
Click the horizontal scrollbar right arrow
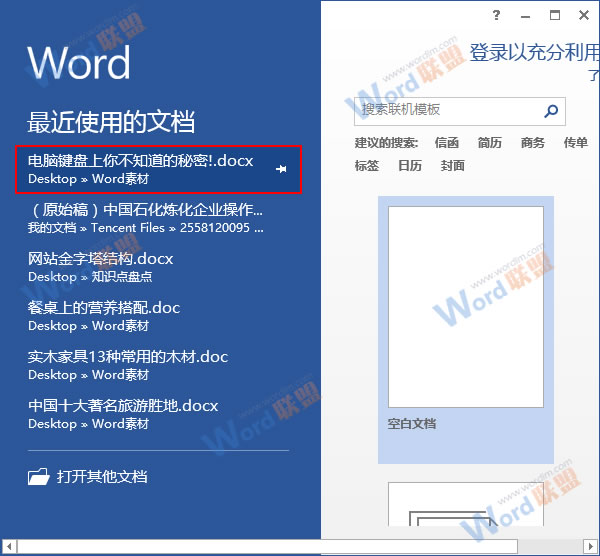pyautogui.click(x=590, y=546)
